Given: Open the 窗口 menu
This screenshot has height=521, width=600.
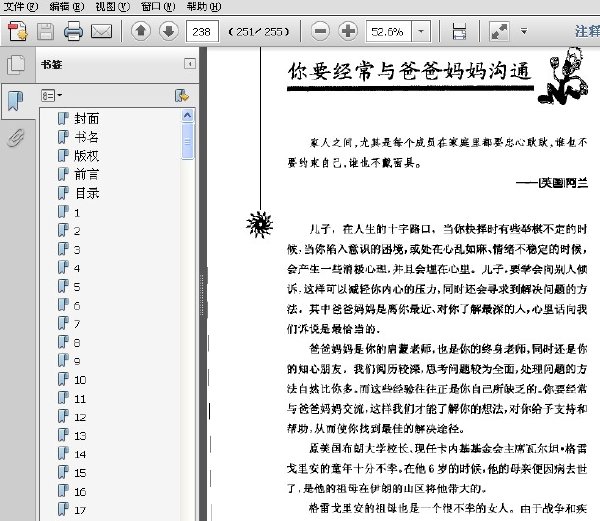Looking at the screenshot, I should point(158,7).
